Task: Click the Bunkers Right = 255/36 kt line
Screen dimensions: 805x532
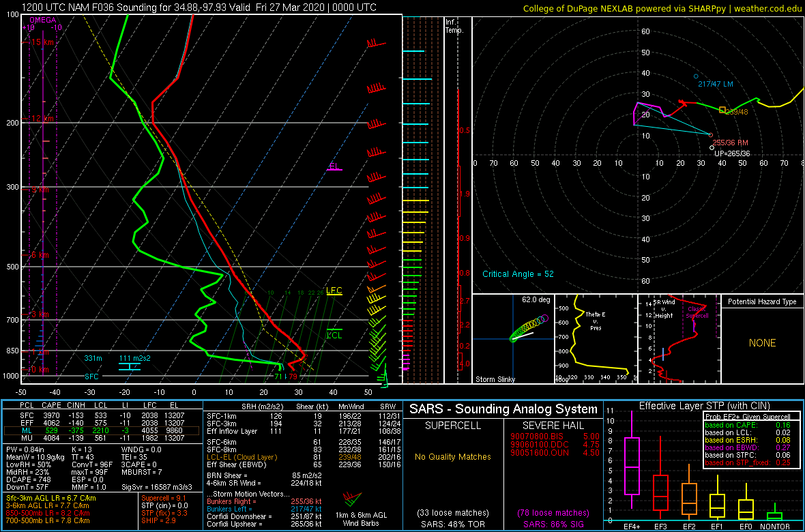Action: pyautogui.click(x=264, y=501)
